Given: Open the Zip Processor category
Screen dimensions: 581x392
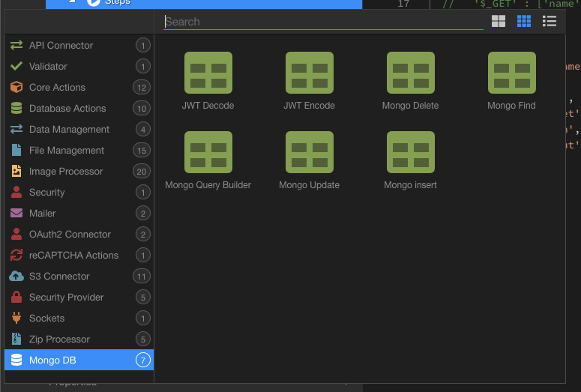Looking at the screenshot, I should click(79, 339).
